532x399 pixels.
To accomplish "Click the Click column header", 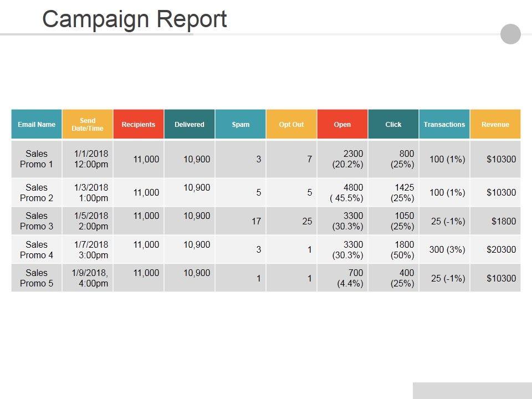I will tap(393, 124).
